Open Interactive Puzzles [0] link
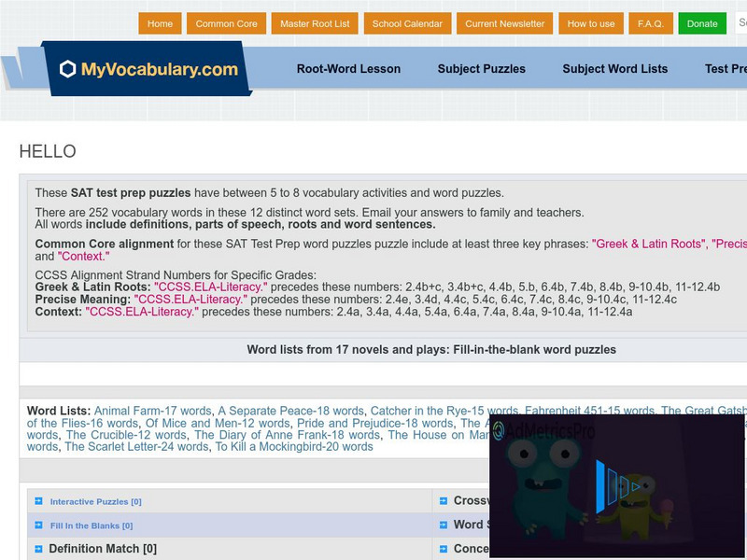Viewport: 747px width, 560px height. coord(96,501)
